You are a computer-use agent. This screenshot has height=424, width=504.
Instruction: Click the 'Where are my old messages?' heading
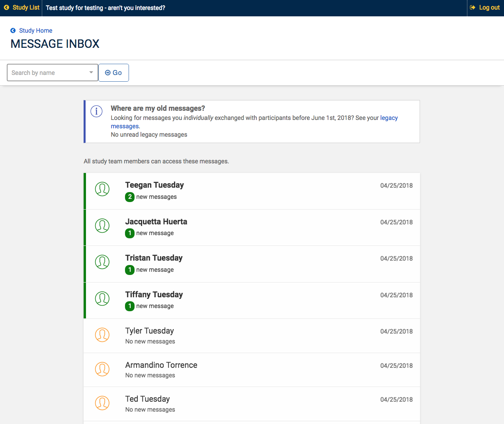(158, 108)
